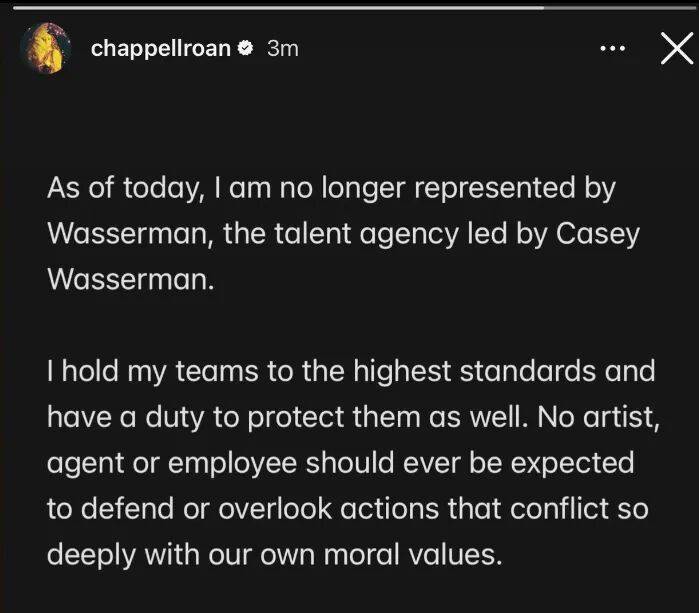Image resolution: width=699 pixels, height=613 pixels.
Task: Close the story with the X icon
Action: pyautogui.click(x=677, y=48)
